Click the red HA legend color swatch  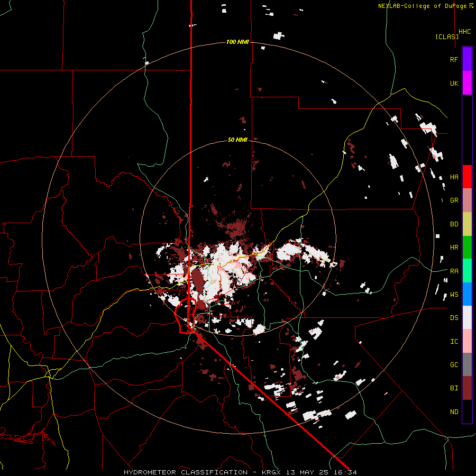pyautogui.click(x=467, y=177)
